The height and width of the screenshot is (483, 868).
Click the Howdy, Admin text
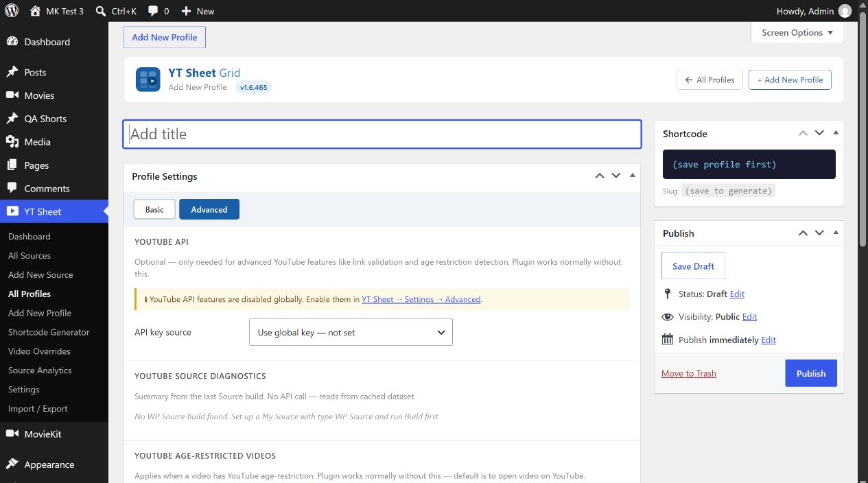805,11
